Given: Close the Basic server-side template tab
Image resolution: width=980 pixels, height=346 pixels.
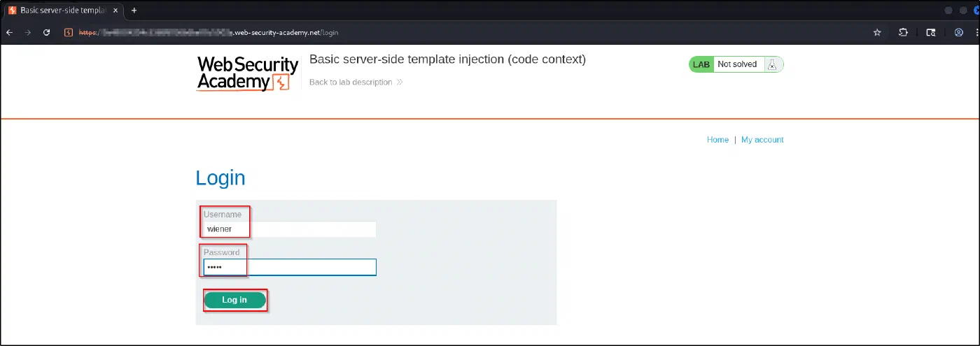Looking at the screenshot, I should [115, 10].
